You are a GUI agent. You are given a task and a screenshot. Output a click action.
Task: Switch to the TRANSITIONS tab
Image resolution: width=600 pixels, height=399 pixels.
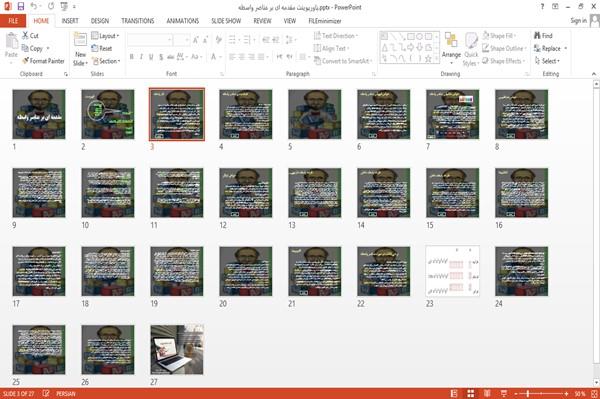[138, 21]
